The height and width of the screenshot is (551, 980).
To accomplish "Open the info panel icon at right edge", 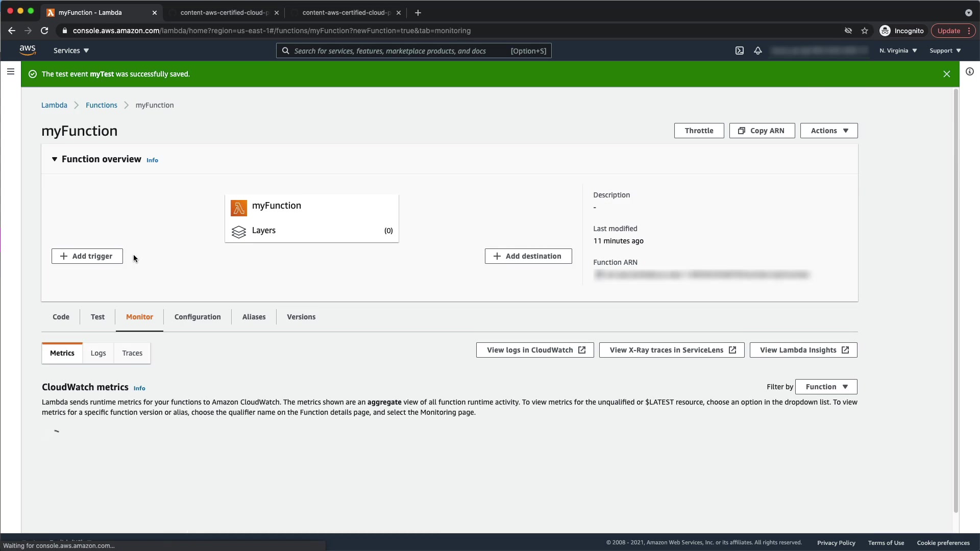I will [970, 72].
